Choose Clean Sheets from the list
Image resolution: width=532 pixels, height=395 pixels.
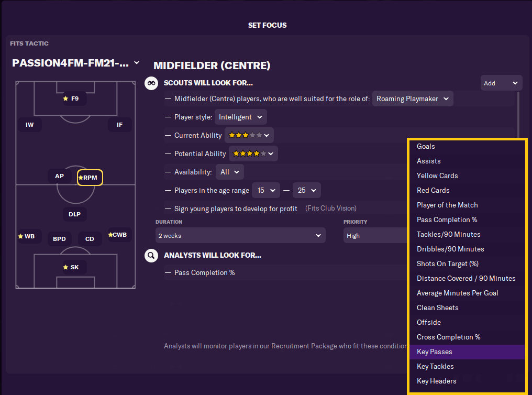click(x=467, y=308)
